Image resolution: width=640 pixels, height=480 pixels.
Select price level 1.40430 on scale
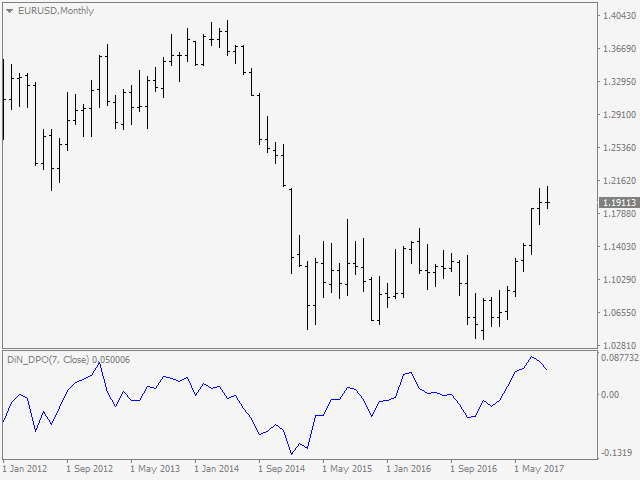coord(620,16)
